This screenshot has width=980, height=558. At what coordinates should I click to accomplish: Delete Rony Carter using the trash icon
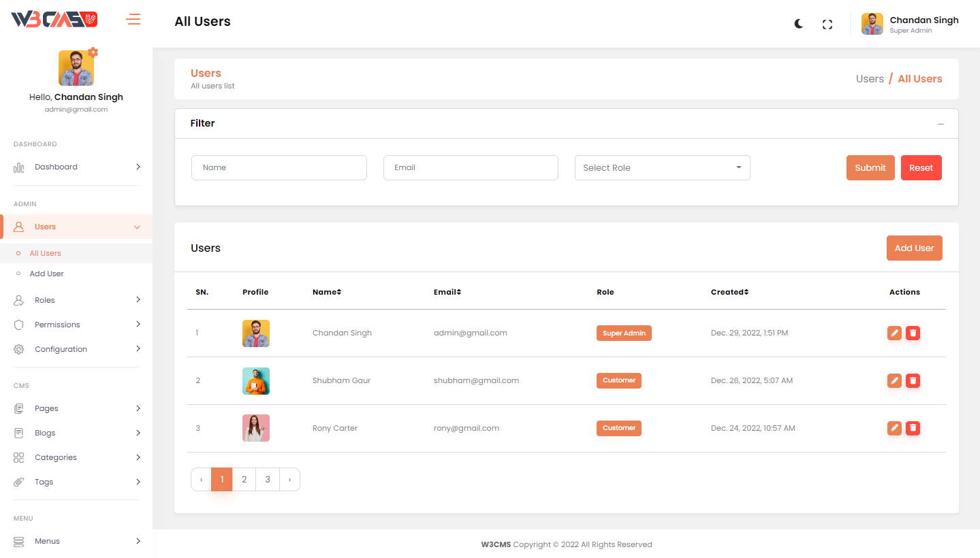pos(913,428)
